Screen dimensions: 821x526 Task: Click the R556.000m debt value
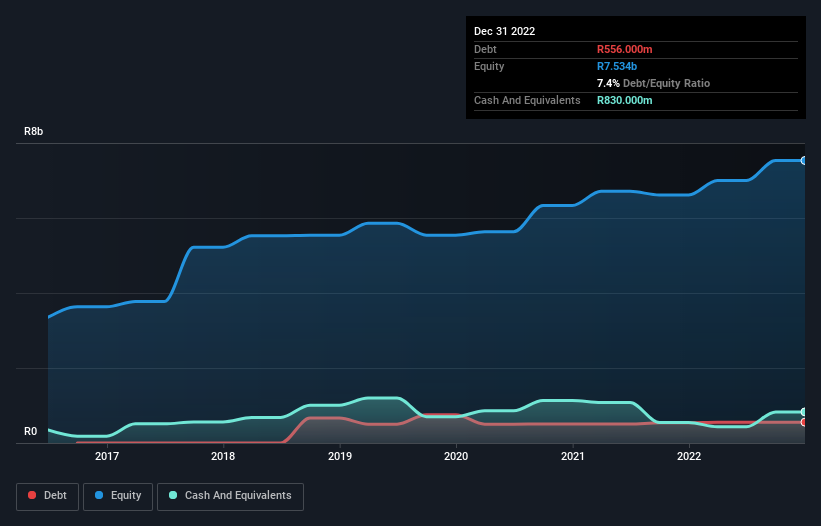point(625,49)
